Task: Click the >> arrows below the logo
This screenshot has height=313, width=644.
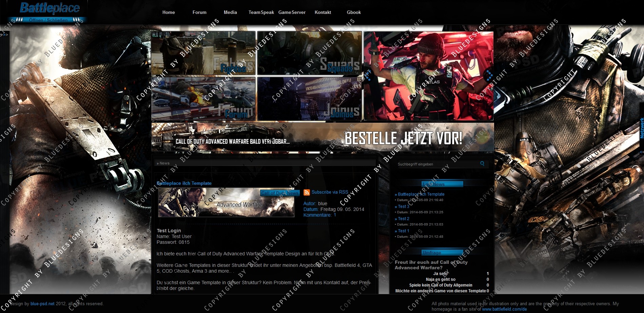Action: [4, 35]
